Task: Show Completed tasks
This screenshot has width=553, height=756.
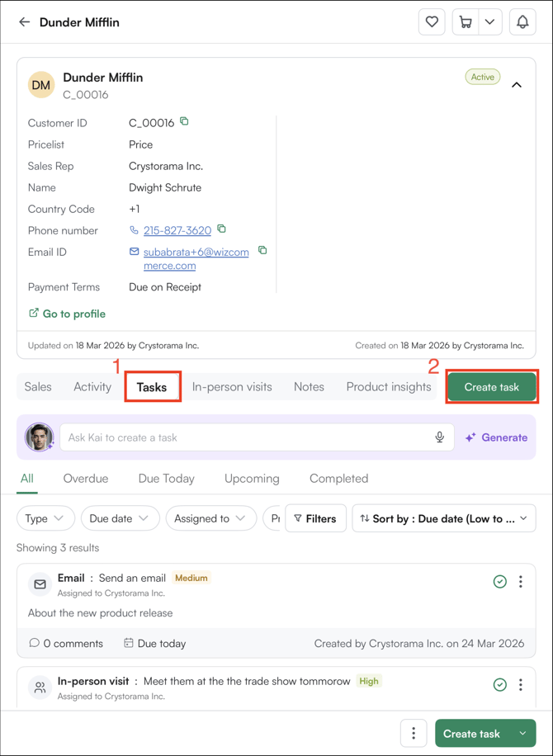Action: tap(339, 479)
